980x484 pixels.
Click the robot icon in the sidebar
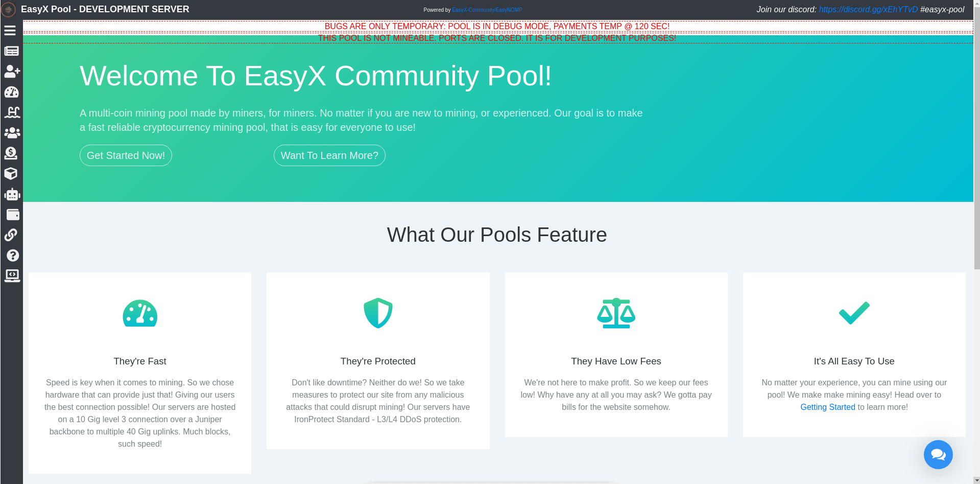pyautogui.click(x=12, y=194)
